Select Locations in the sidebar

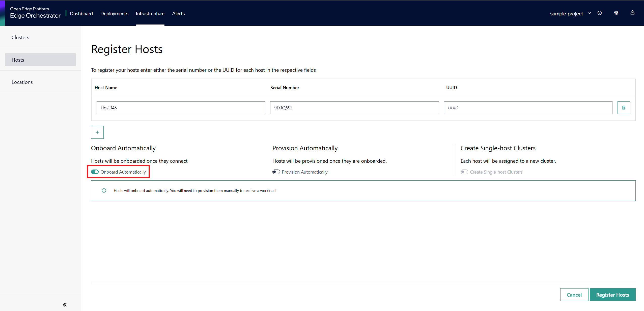point(22,82)
